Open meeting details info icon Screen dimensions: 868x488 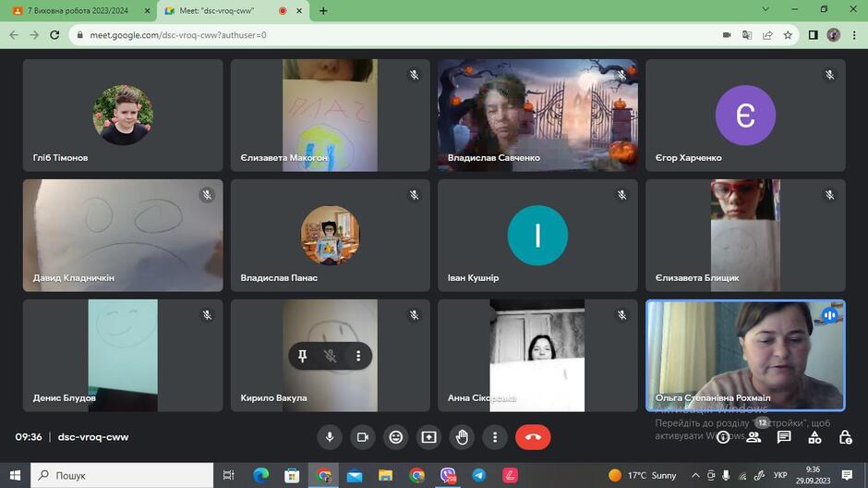[x=723, y=437]
